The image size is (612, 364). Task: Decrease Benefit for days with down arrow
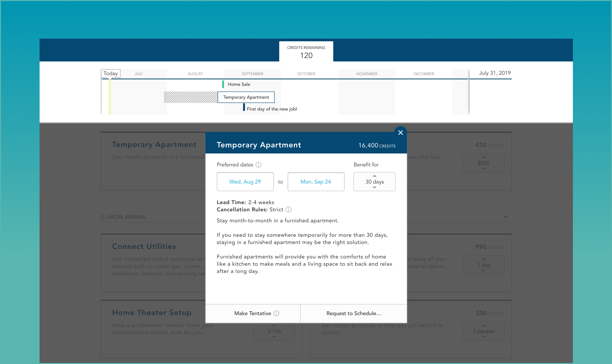pos(374,188)
